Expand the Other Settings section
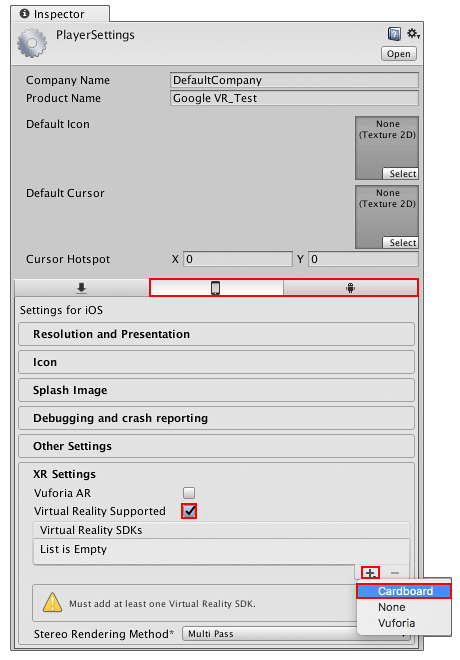The height and width of the screenshot is (660, 460). click(x=216, y=446)
